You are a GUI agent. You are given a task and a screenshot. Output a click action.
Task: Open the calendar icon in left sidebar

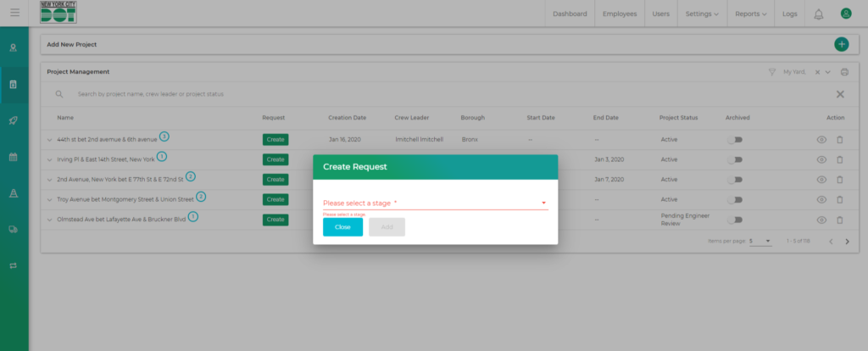[14, 157]
